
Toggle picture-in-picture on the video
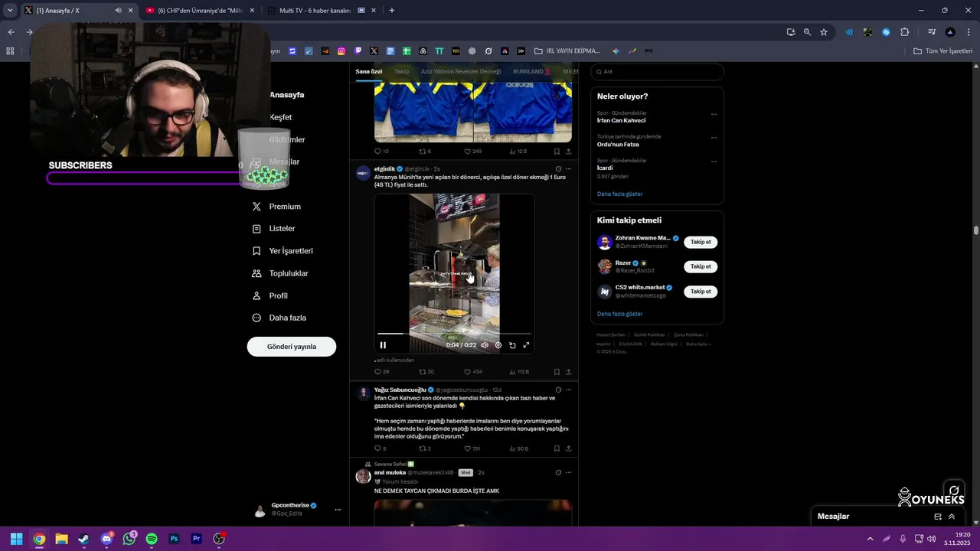(x=512, y=345)
